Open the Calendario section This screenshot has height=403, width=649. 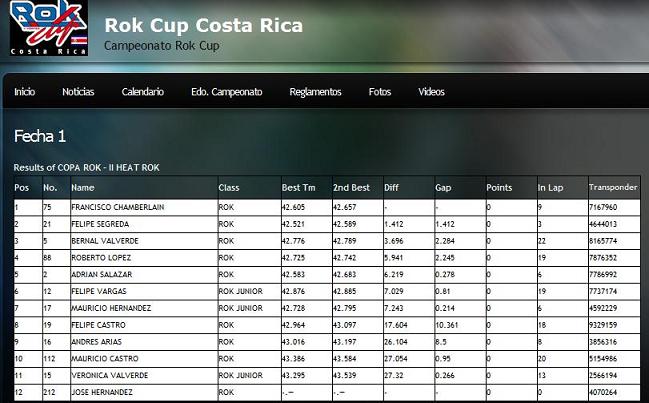(x=143, y=92)
